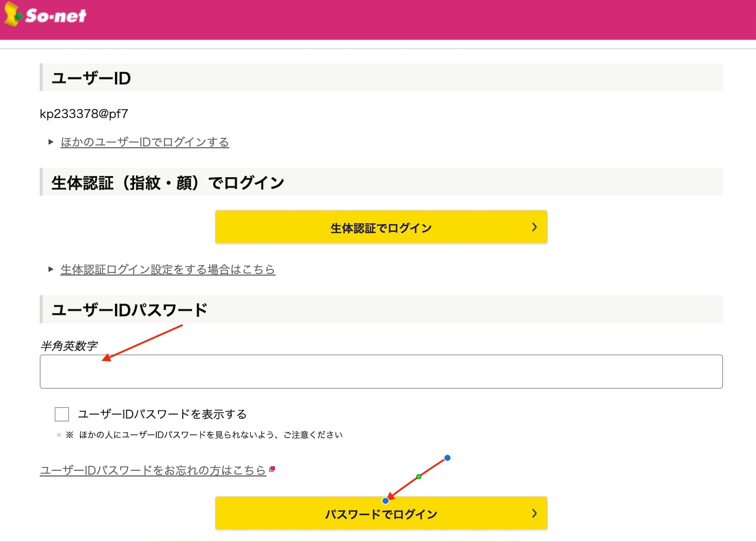Click the green midpoint handle on the red arrow
Screen dimensions: 756x542
[x=418, y=477]
